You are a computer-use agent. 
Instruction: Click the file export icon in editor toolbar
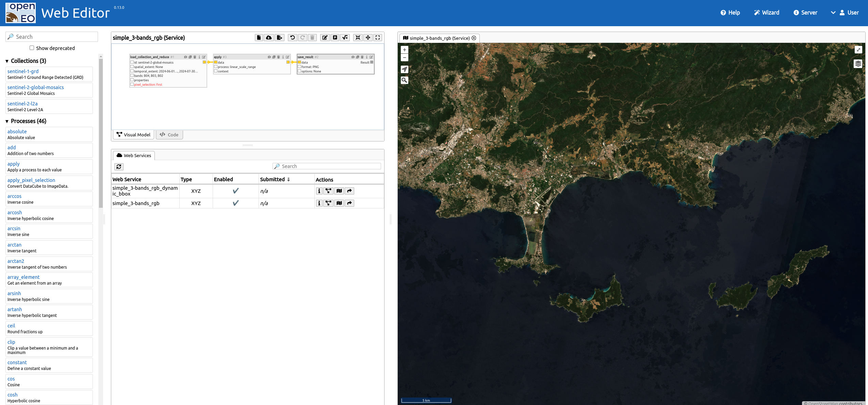tap(279, 37)
